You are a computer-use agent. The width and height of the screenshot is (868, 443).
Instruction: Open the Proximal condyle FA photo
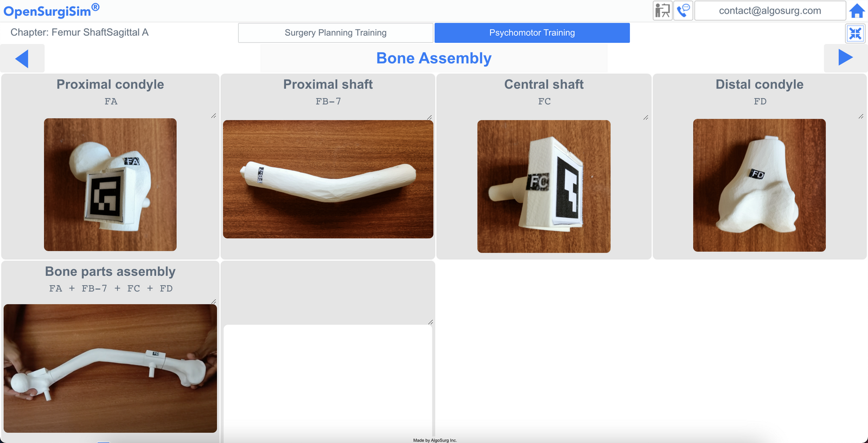(110, 185)
